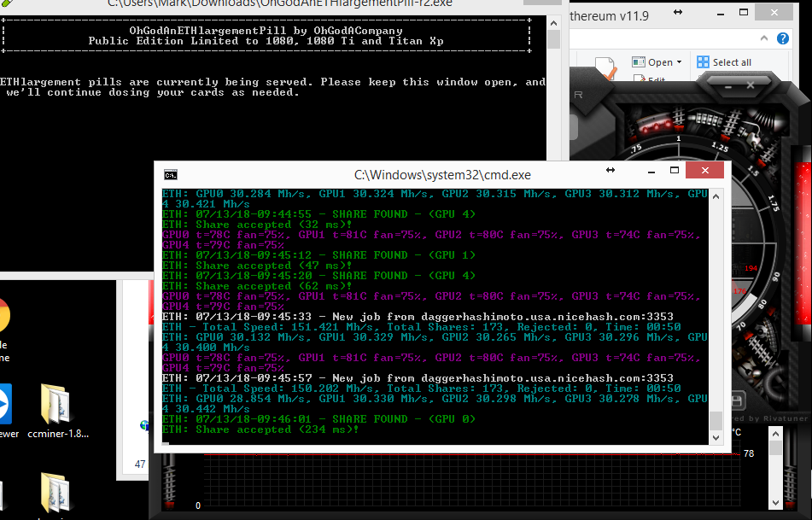This screenshot has width=812, height=520.
Task: Click "Share accepted (47 ms)!" line
Action: 257,266
